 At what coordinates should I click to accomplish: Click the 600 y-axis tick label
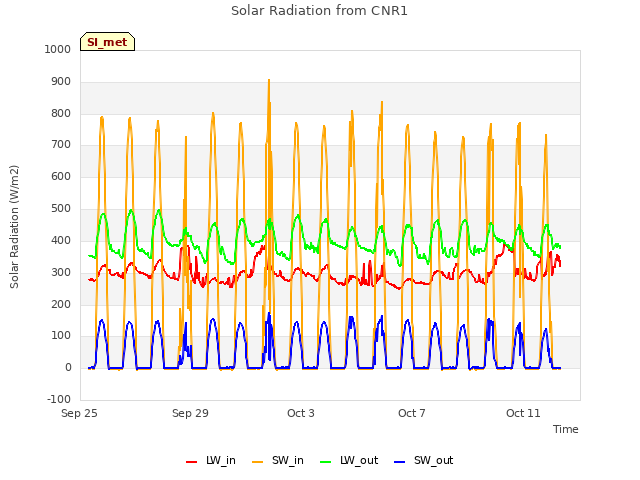point(61,176)
